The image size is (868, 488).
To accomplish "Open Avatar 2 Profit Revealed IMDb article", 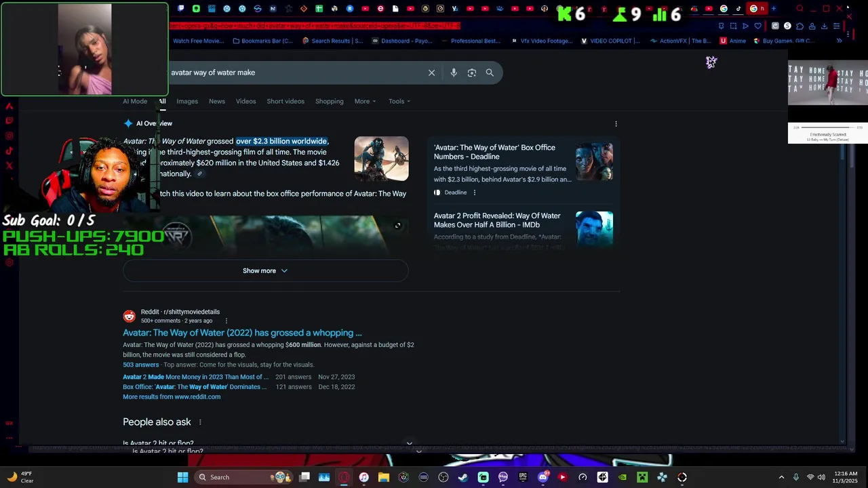I will coord(497,220).
